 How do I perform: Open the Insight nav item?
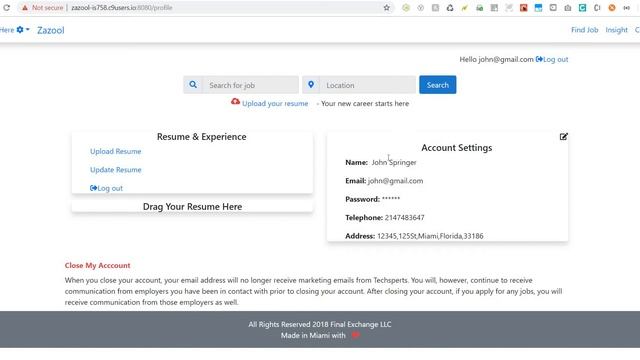pos(616,30)
